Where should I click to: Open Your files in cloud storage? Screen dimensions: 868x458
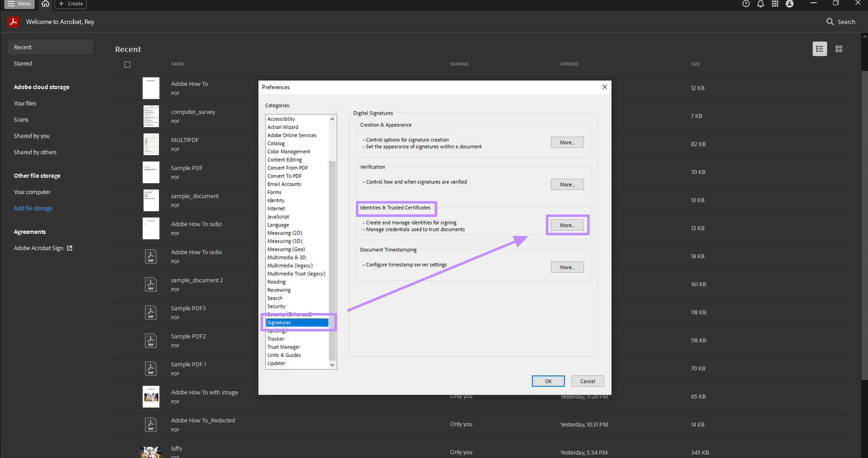pyautogui.click(x=25, y=103)
